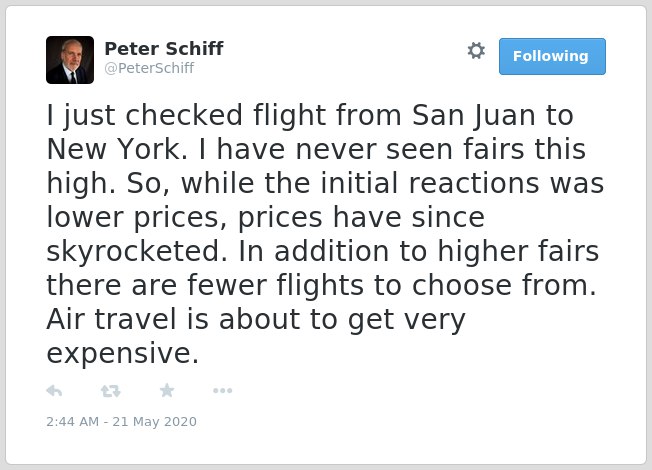
Task: Favorite the tweet with the star icon
Action: coord(167,391)
